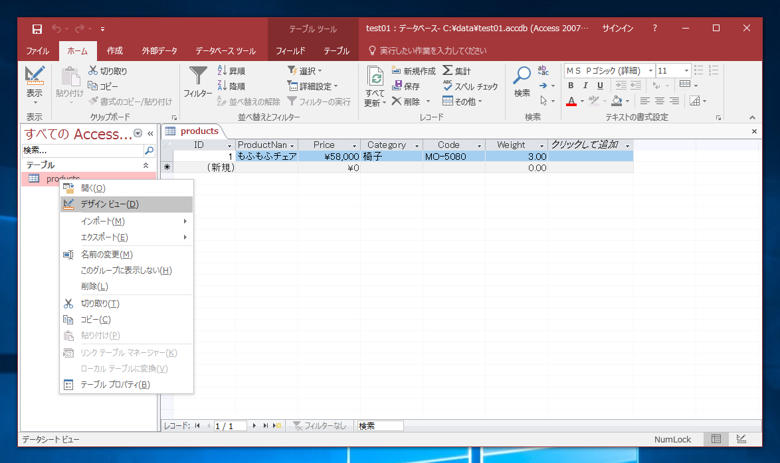Click Copy (コピー) in the ribbon clipboard group
Screen dimensions: 780x463
(x=103, y=86)
